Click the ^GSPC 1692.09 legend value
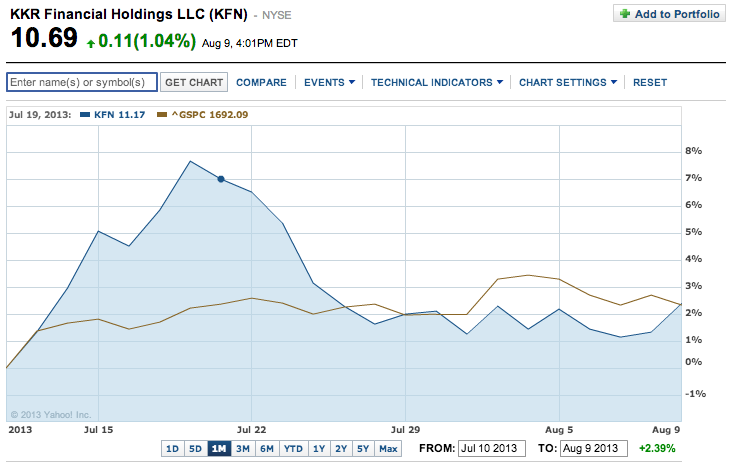The height and width of the screenshot is (462, 731). point(210,115)
